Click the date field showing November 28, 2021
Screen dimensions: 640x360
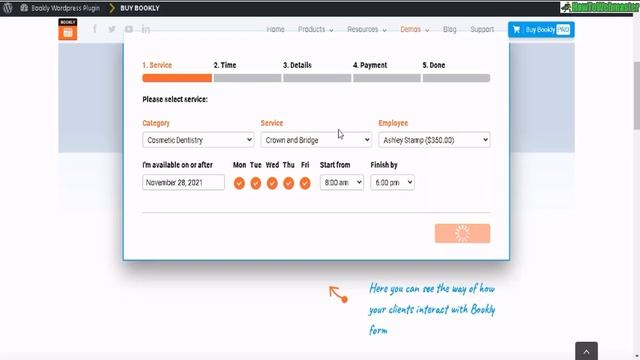point(183,182)
